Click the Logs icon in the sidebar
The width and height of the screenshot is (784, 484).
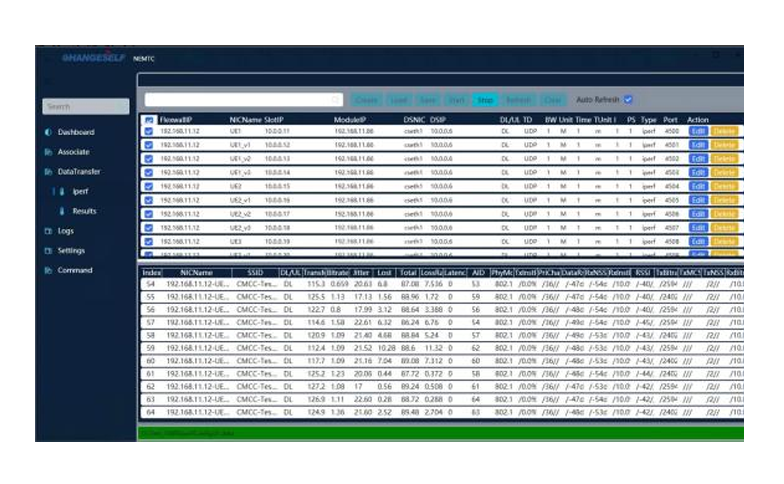[48, 231]
